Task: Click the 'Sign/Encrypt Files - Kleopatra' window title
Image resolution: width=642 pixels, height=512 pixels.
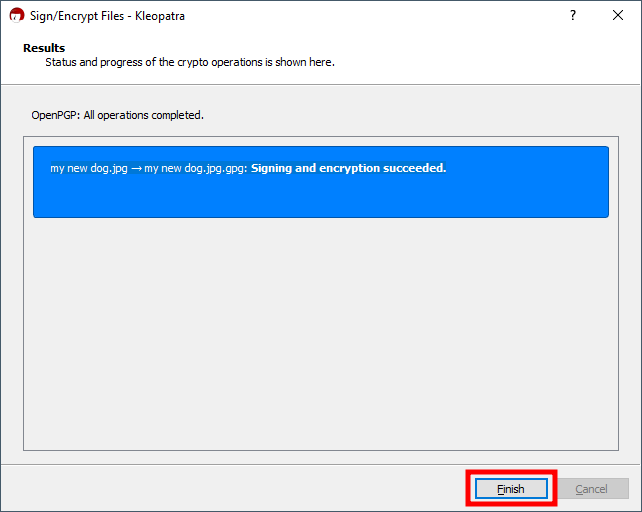Action: [x=107, y=16]
